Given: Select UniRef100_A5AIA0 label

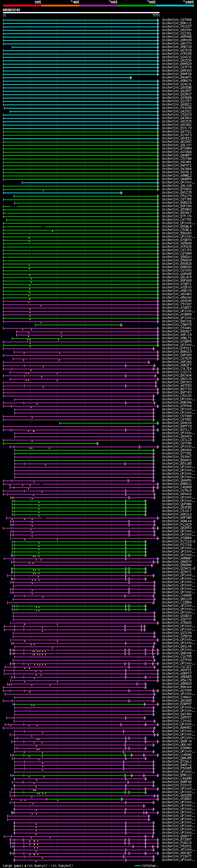Looking at the screenshot, I should (177, 297).
